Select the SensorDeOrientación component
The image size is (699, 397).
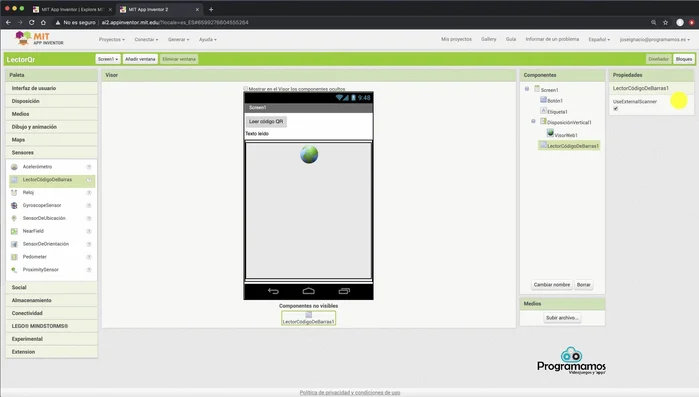(45, 244)
